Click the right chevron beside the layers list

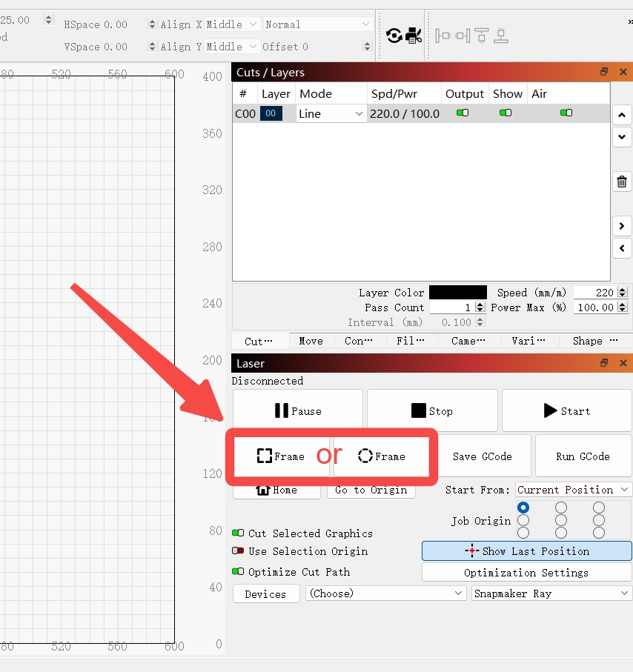coord(622,226)
